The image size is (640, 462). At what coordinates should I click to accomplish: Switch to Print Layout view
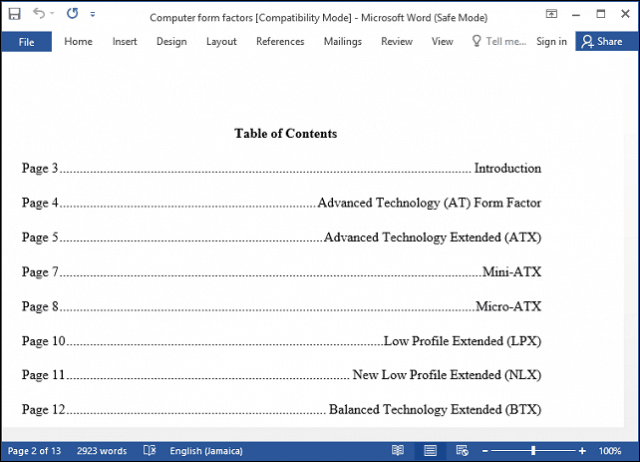point(430,451)
